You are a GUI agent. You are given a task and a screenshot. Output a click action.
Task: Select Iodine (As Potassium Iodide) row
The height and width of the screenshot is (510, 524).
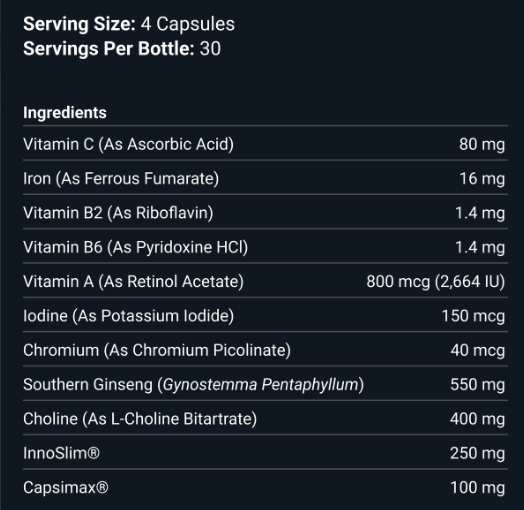point(265,315)
